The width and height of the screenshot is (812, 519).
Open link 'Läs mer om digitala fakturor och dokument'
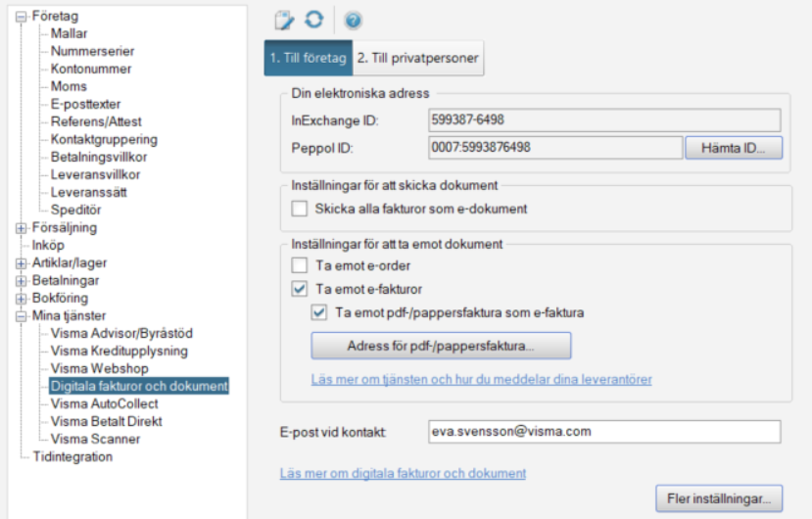403,473
